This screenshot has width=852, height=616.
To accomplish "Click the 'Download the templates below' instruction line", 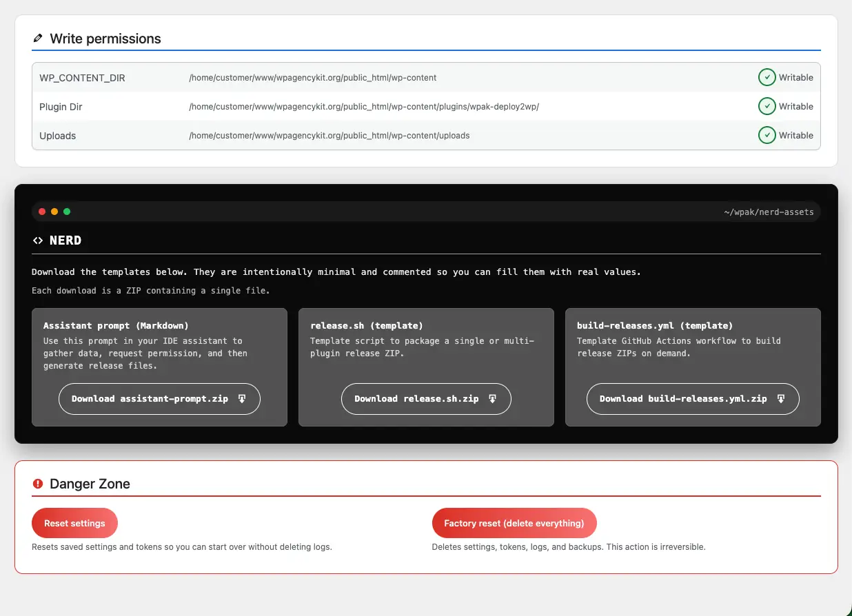I will [x=336, y=271].
